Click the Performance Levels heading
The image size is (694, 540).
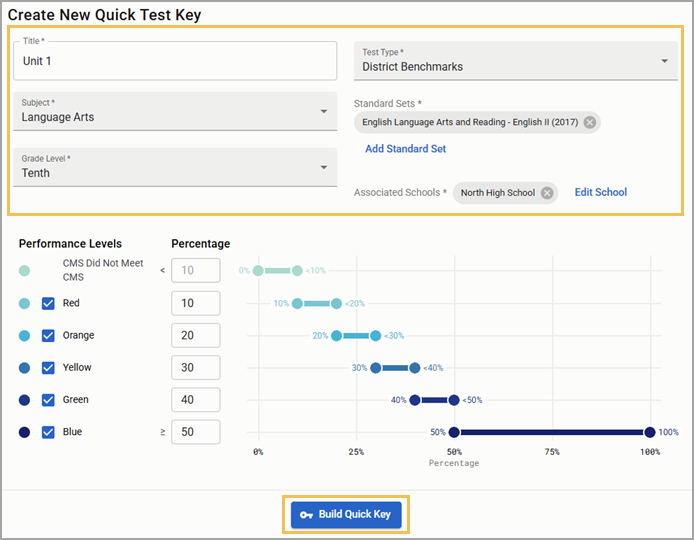(70, 244)
